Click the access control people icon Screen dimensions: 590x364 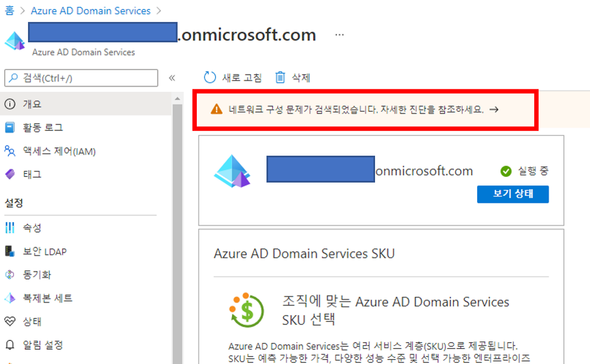(10, 151)
